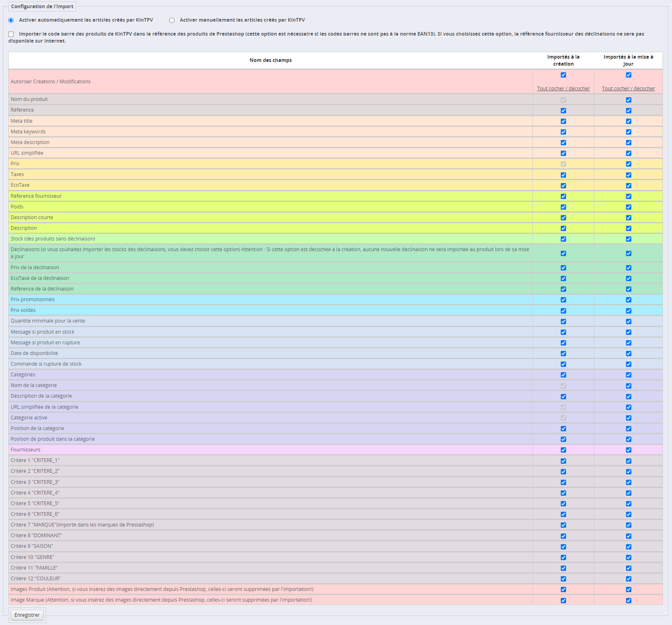672x625 pixels.
Task: Uncheck Critere 7 MARQUE creation checkbox
Action: pyautogui.click(x=563, y=525)
